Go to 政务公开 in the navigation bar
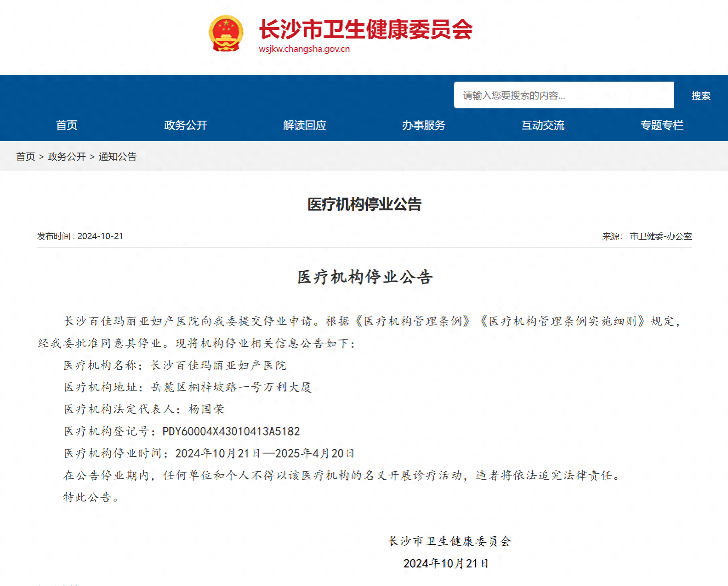The height and width of the screenshot is (586, 728). [x=186, y=125]
